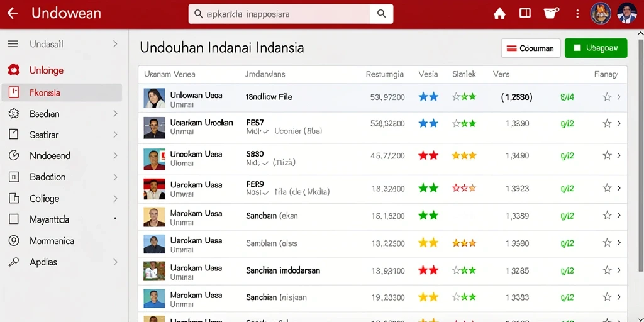This screenshot has width=644, height=322.
Task: Expand the Bsedian sidebar chevron
Action: [116, 114]
